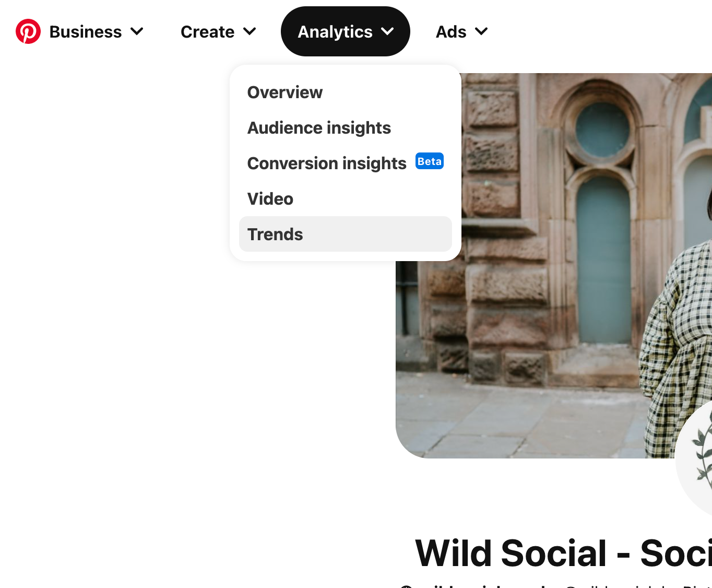Collapse the Analytics dropdown
The height and width of the screenshot is (588, 712).
346,31
